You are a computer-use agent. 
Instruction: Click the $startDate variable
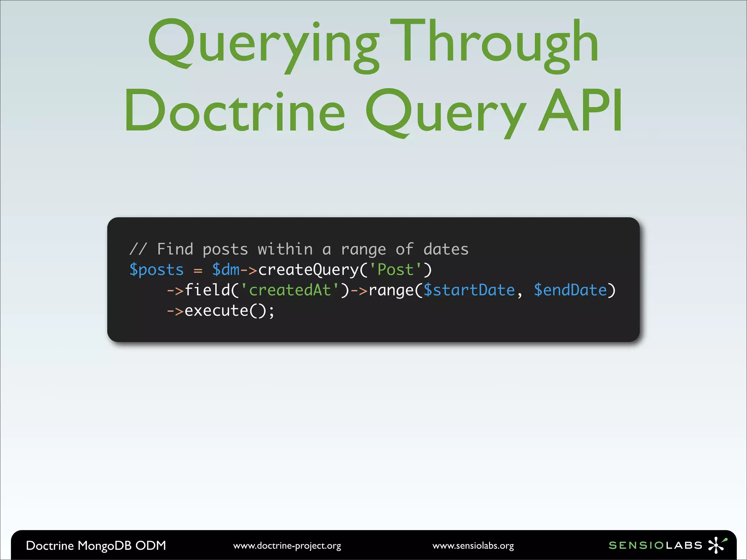click(x=469, y=290)
